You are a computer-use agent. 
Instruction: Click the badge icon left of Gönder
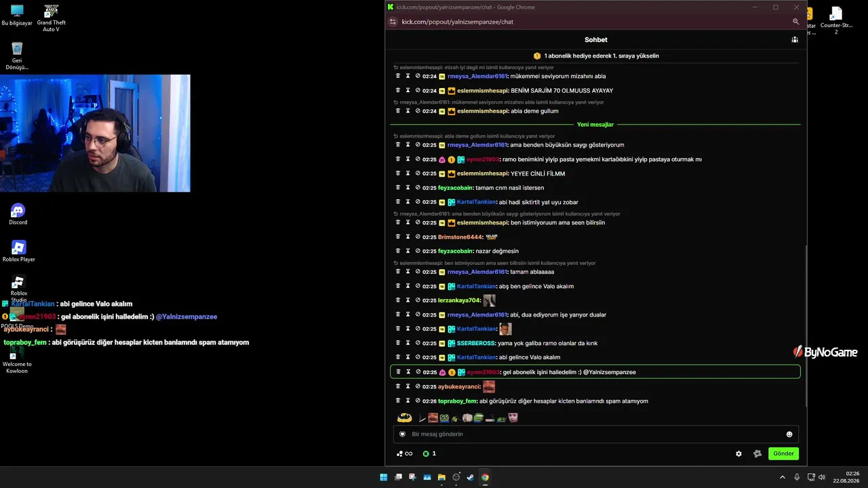[x=757, y=454]
